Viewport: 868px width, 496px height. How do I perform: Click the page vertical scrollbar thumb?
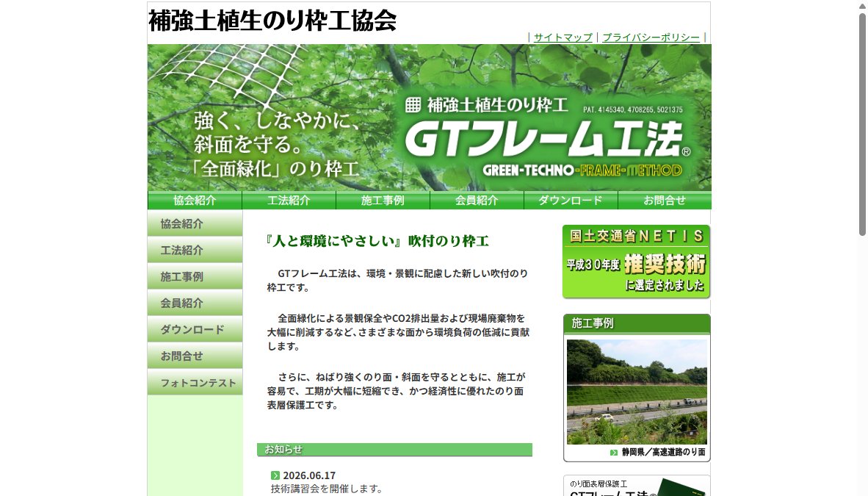tap(862, 125)
